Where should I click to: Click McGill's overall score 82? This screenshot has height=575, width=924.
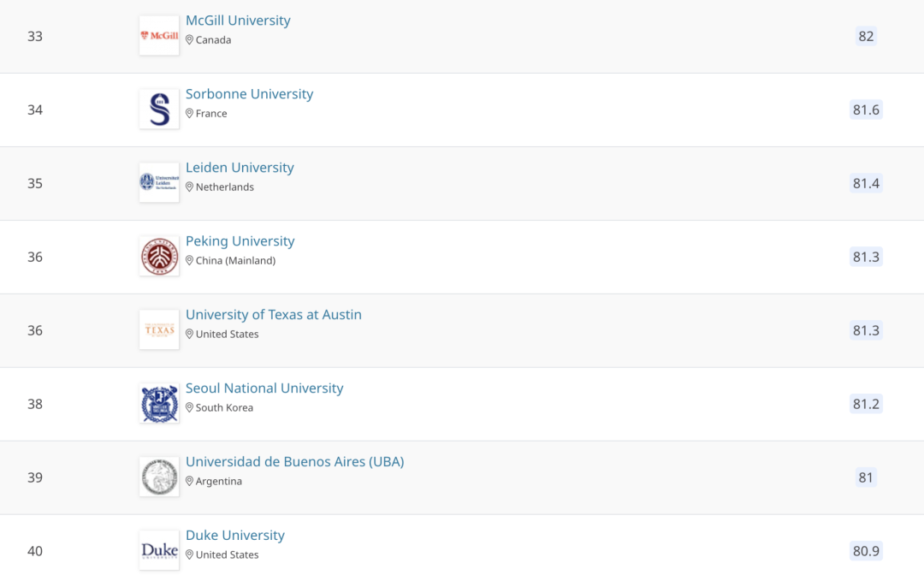click(x=866, y=36)
